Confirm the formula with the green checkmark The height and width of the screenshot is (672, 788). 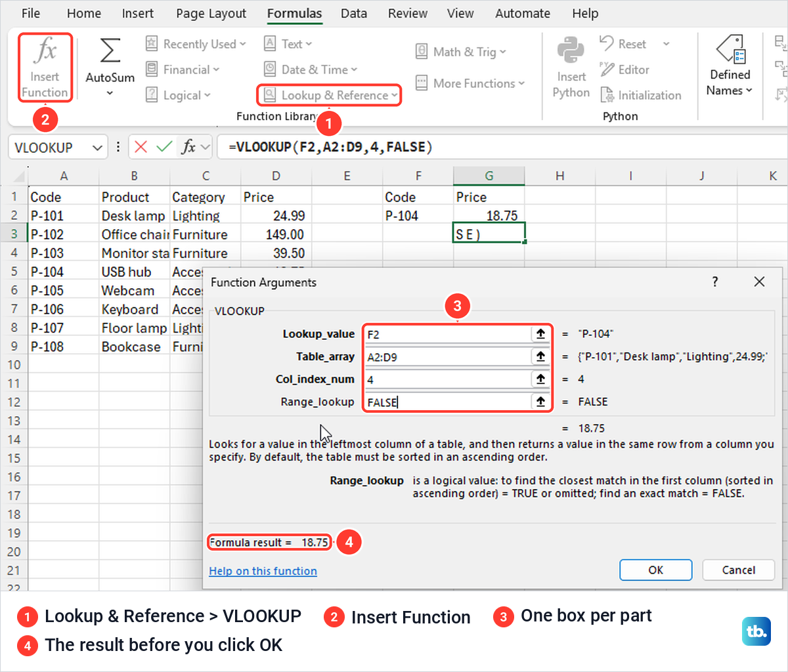point(164,147)
